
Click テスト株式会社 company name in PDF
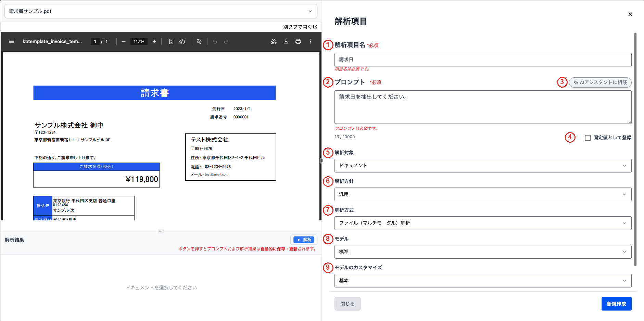click(210, 140)
